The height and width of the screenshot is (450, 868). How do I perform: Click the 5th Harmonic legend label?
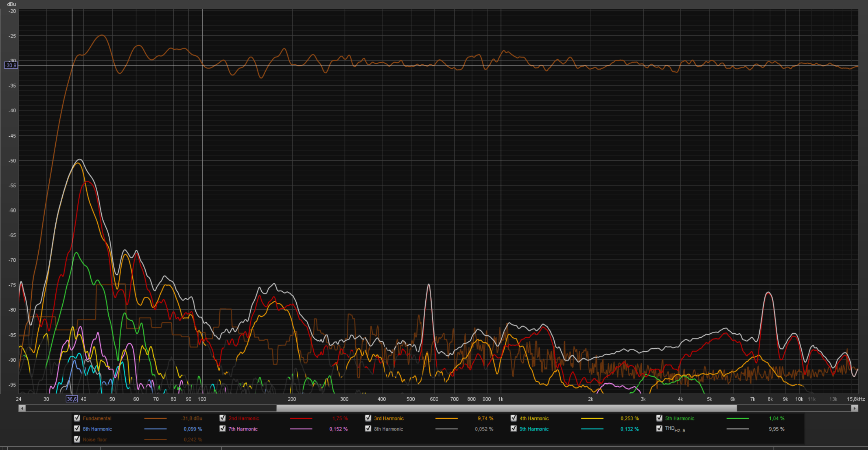click(680, 419)
